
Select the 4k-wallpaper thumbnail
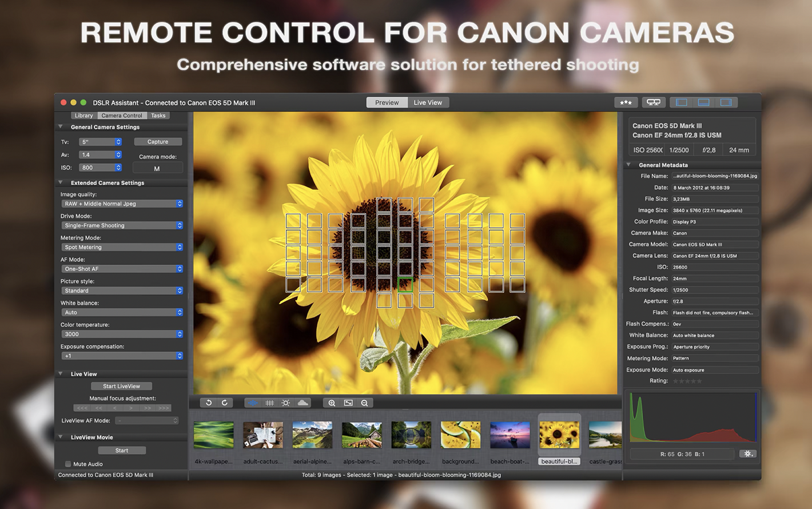[x=214, y=435]
